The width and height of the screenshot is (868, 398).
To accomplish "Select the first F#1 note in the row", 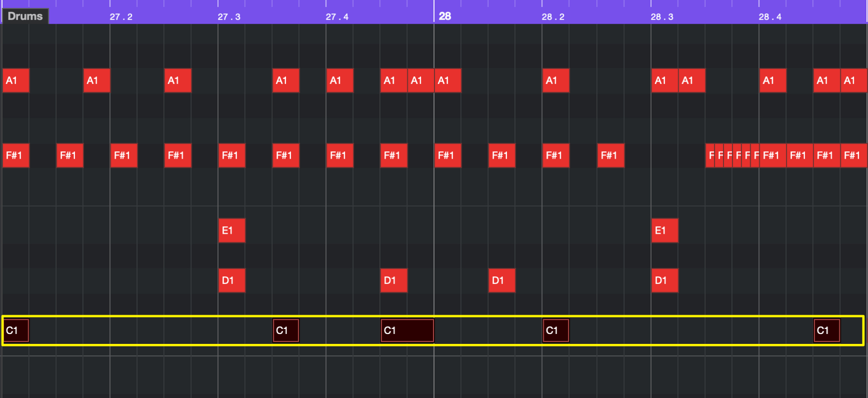I will (16, 155).
